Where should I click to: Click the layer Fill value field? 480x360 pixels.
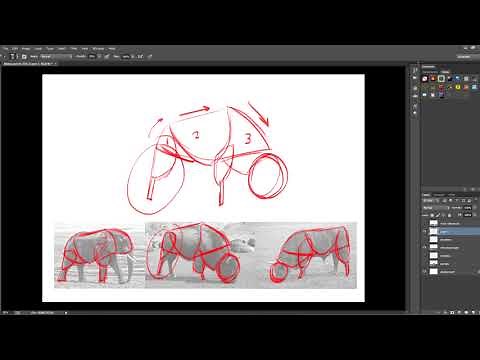click(x=468, y=215)
